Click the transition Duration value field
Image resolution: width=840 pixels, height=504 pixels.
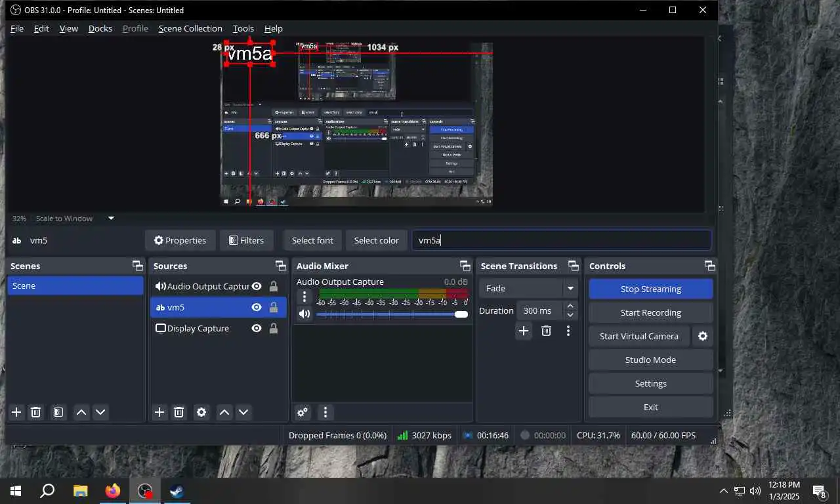point(539,310)
